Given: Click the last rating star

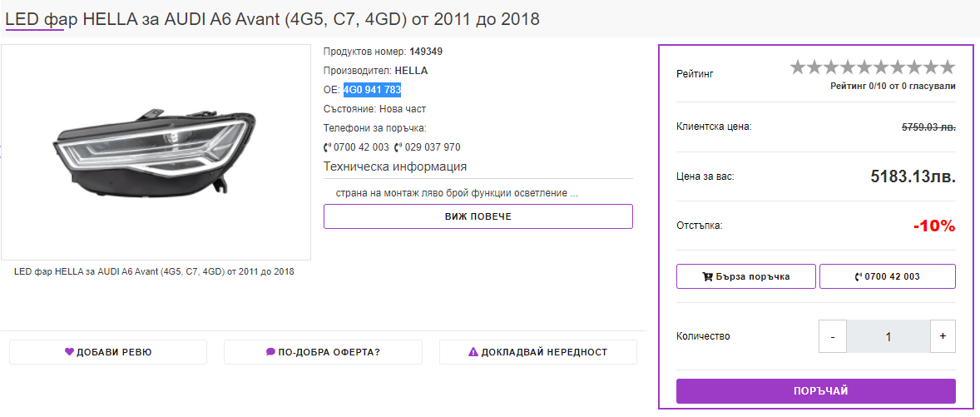Looking at the screenshot, I should click(x=948, y=67).
